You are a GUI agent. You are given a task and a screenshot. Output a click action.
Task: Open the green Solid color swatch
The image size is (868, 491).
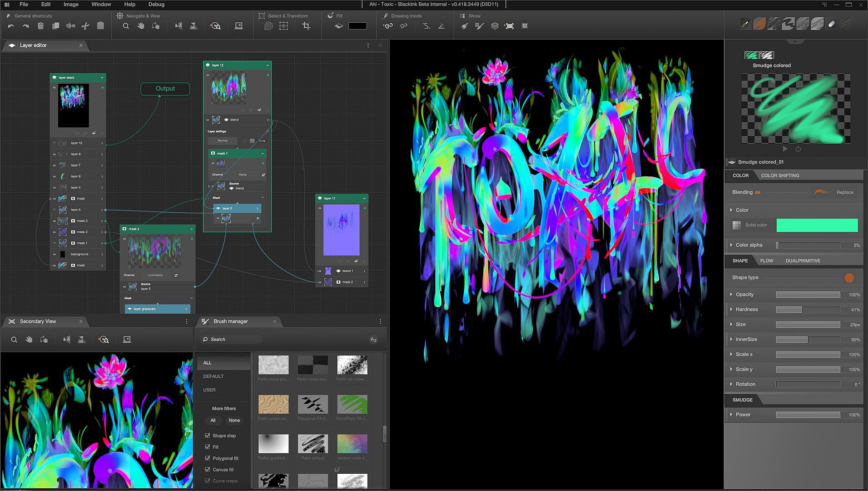(x=817, y=225)
